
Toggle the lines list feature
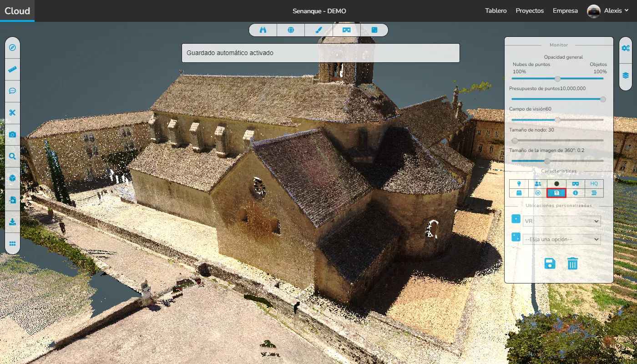click(x=594, y=193)
